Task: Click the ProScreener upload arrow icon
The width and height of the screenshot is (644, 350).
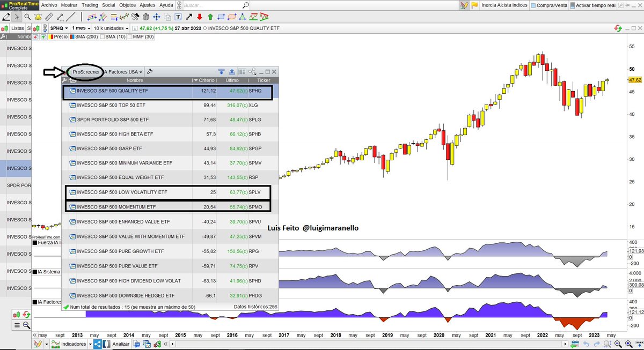Action: pyautogui.click(x=232, y=71)
